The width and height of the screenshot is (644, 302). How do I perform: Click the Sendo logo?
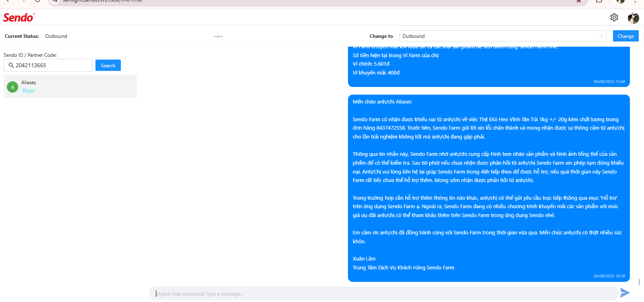[19, 17]
